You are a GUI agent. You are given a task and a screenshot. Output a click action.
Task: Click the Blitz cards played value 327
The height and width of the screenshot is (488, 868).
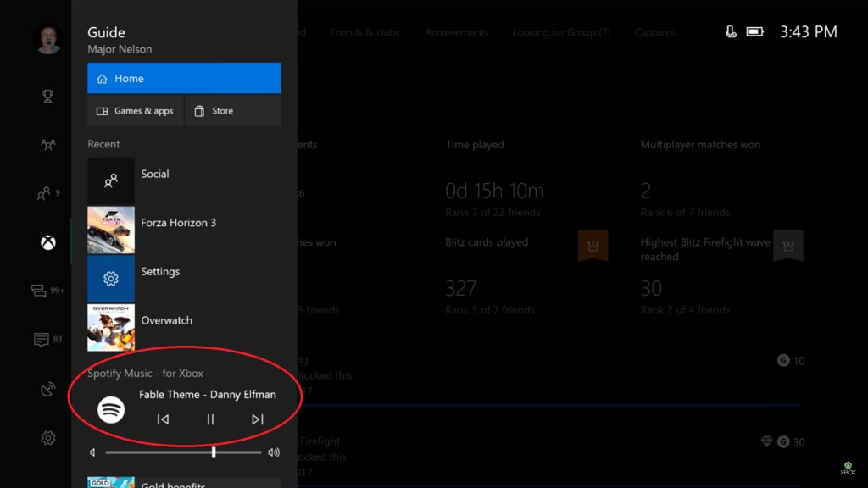tap(461, 288)
